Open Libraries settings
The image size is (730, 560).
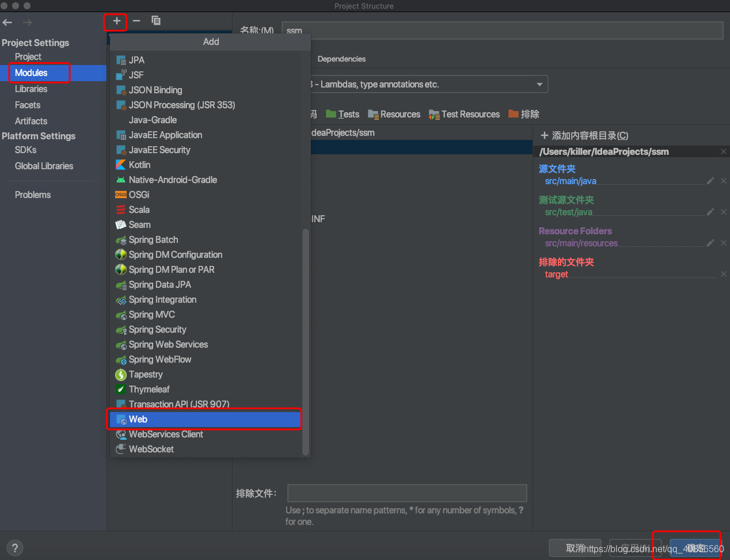(x=31, y=89)
